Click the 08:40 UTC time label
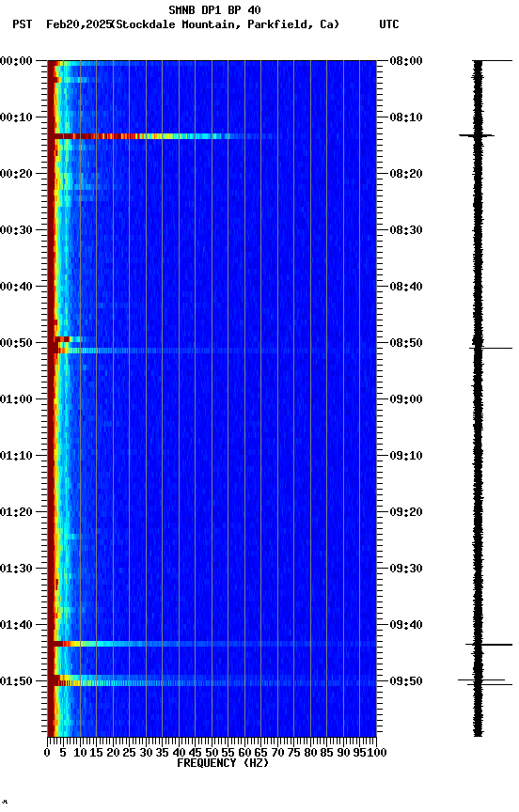This screenshot has height=812, width=519. [406, 287]
